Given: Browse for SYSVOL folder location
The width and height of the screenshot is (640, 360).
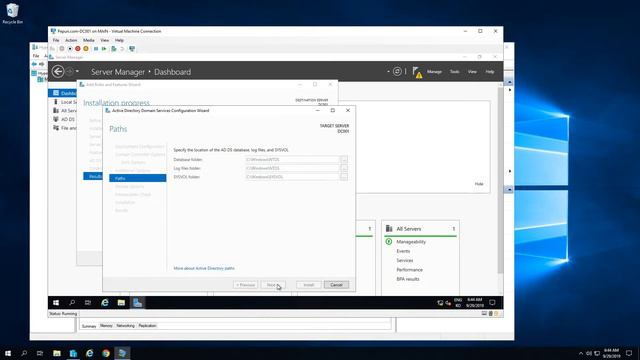Looking at the screenshot, I should (344, 177).
